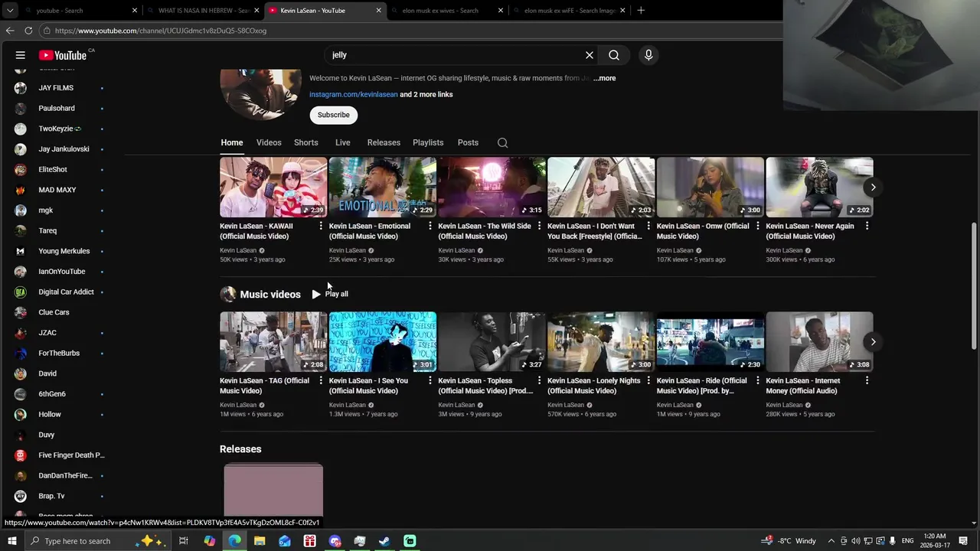Switch to the Playlists tab

coord(428,142)
